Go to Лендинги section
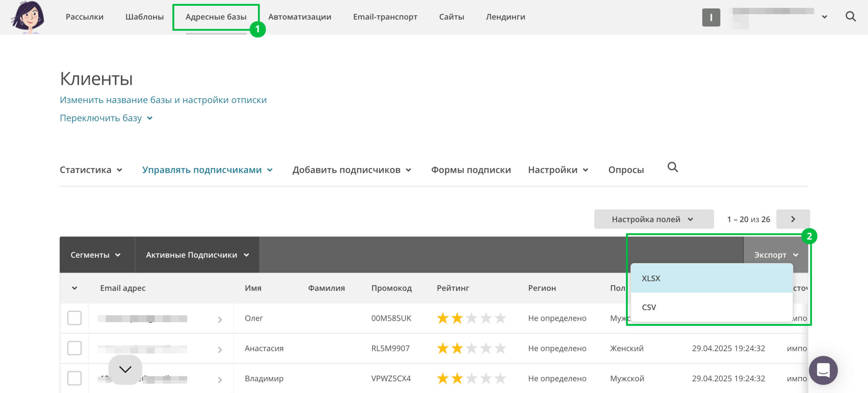The width and height of the screenshot is (868, 393). (506, 17)
